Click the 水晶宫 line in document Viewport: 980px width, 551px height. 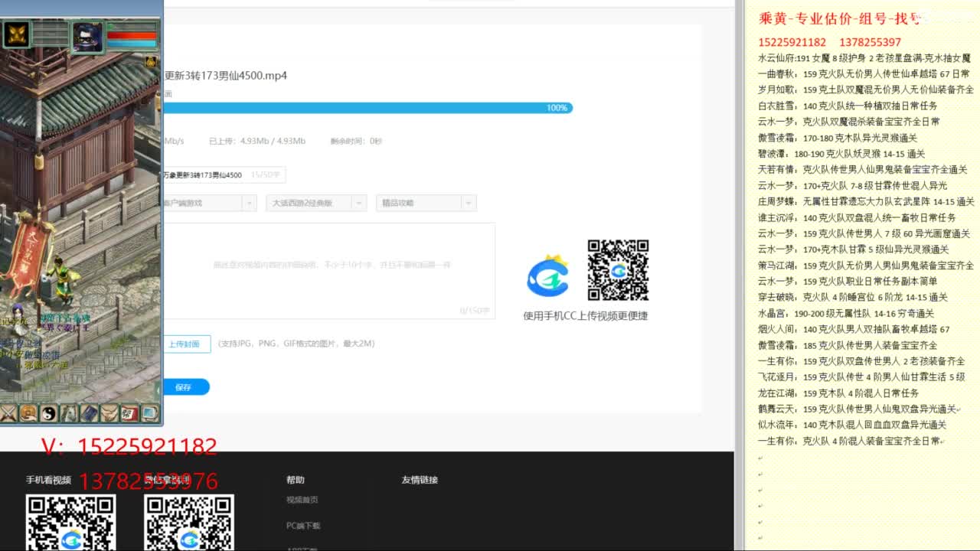[x=846, y=313]
